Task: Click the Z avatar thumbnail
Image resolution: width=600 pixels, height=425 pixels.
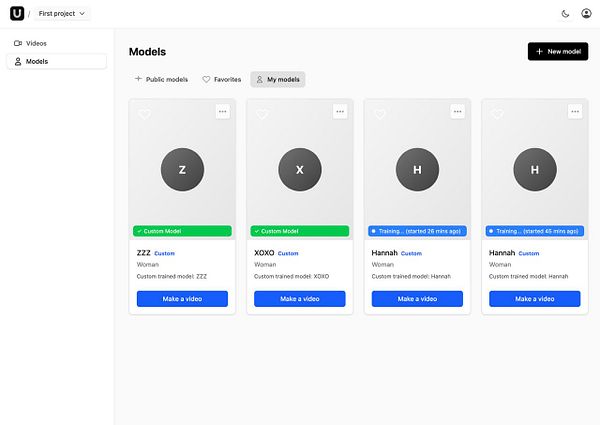Action: point(182,169)
